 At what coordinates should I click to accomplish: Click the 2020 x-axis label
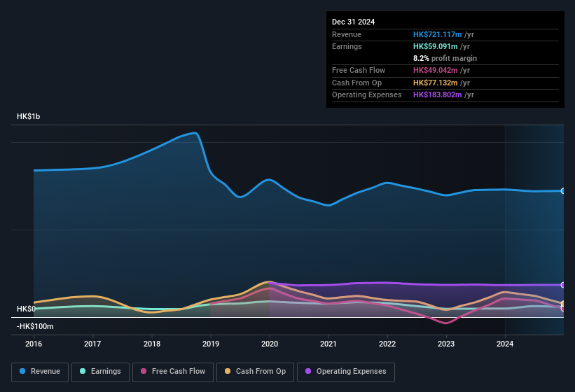(270, 344)
